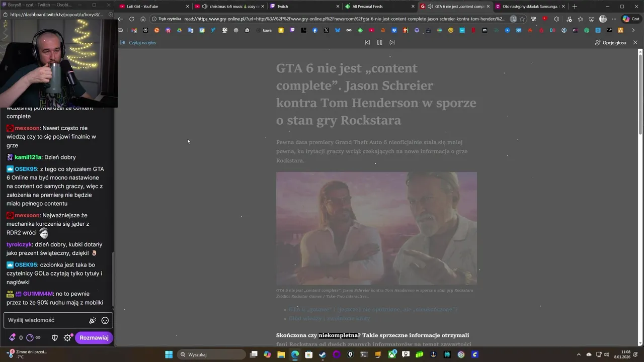Click the Czytaj na głos label
Viewport: 644px width, 362px height.
pyautogui.click(x=142, y=43)
